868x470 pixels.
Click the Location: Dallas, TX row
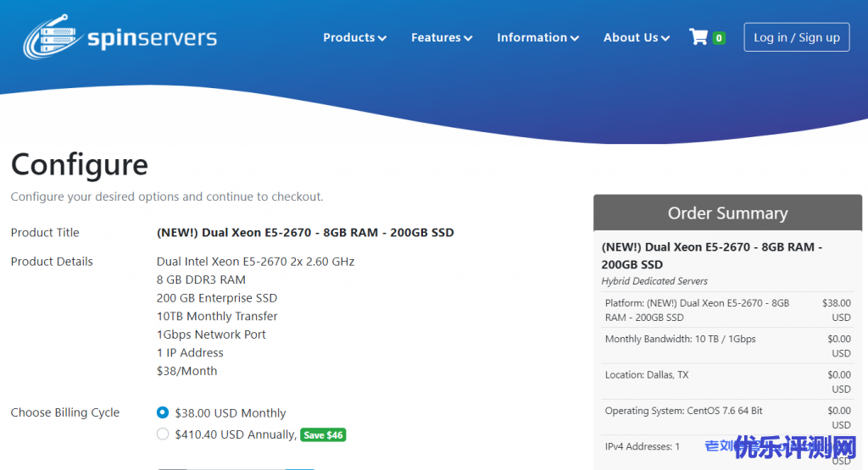point(646,374)
